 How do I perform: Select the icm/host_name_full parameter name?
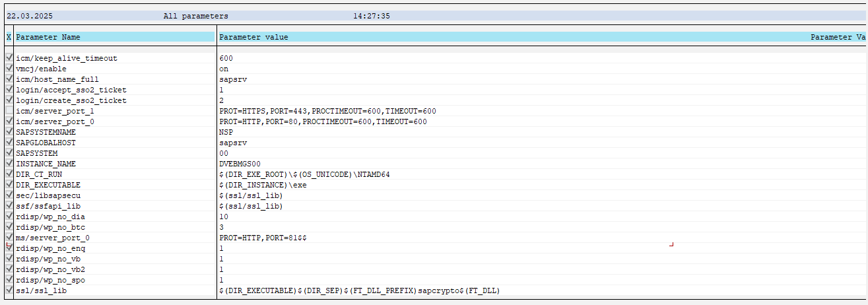coord(57,79)
